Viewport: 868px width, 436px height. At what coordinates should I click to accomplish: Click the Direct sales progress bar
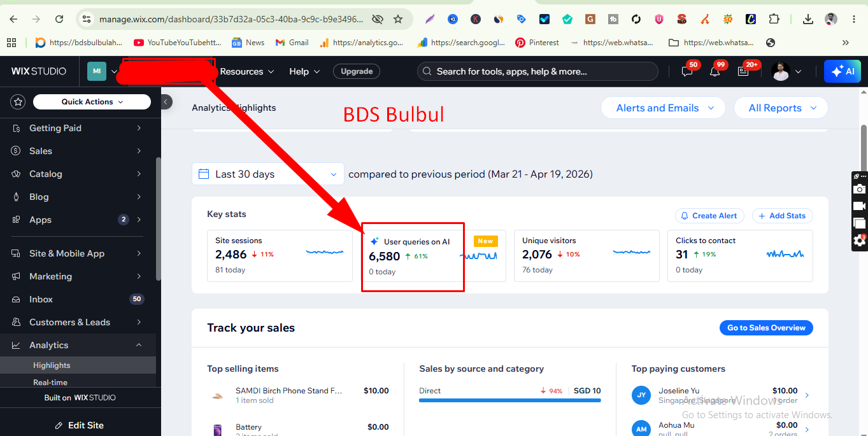509,401
